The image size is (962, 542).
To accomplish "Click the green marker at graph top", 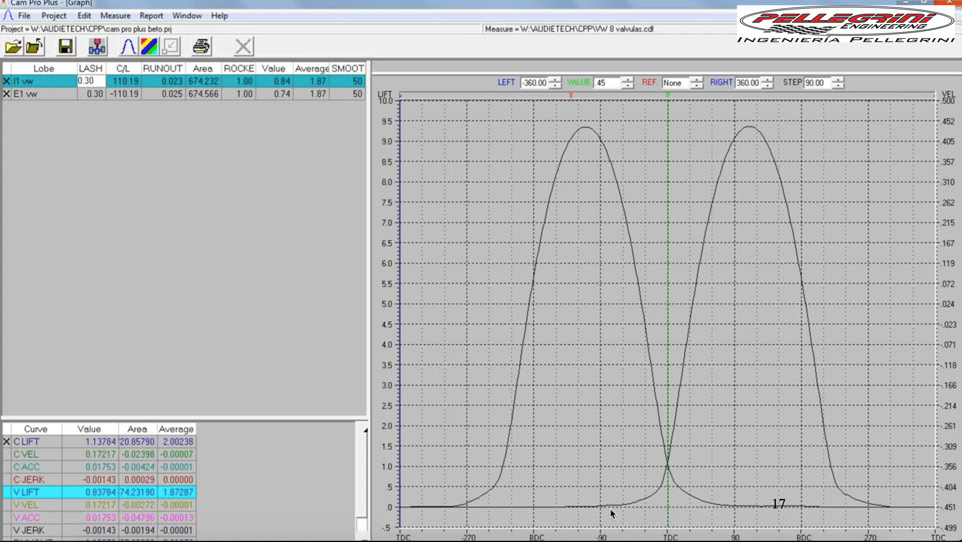I will (x=668, y=95).
